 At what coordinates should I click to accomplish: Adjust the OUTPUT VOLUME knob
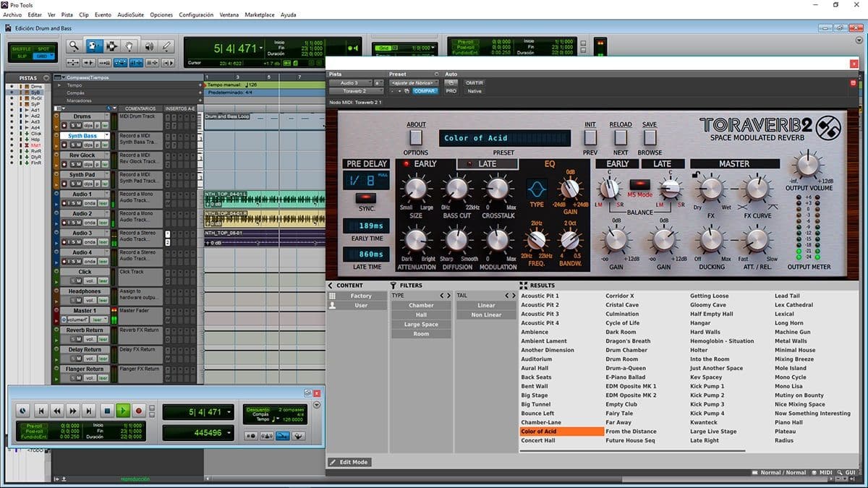[x=809, y=164]
